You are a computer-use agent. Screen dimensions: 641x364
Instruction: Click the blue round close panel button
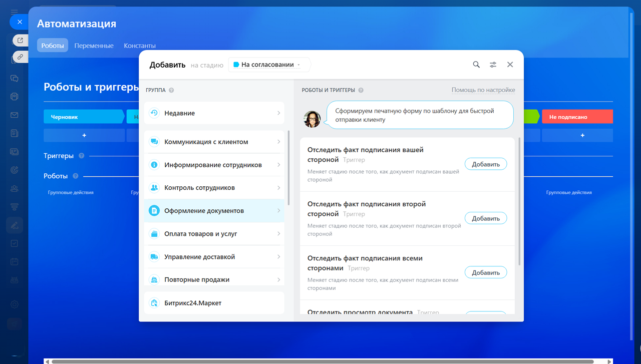tap(20, 22)
